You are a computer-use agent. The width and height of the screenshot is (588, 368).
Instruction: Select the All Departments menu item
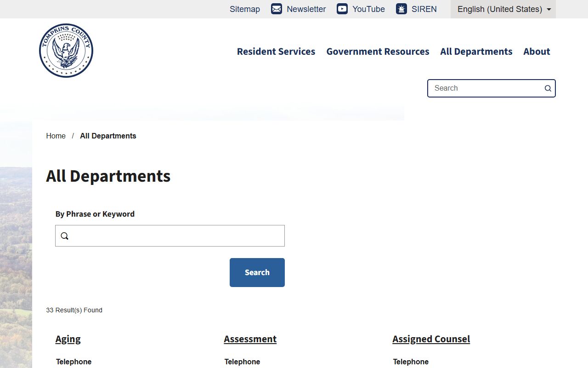point(476,52)
